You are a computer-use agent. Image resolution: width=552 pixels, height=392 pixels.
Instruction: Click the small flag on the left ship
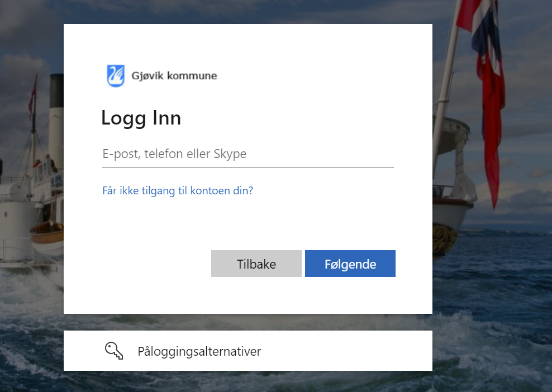click(x=33, y=96)
